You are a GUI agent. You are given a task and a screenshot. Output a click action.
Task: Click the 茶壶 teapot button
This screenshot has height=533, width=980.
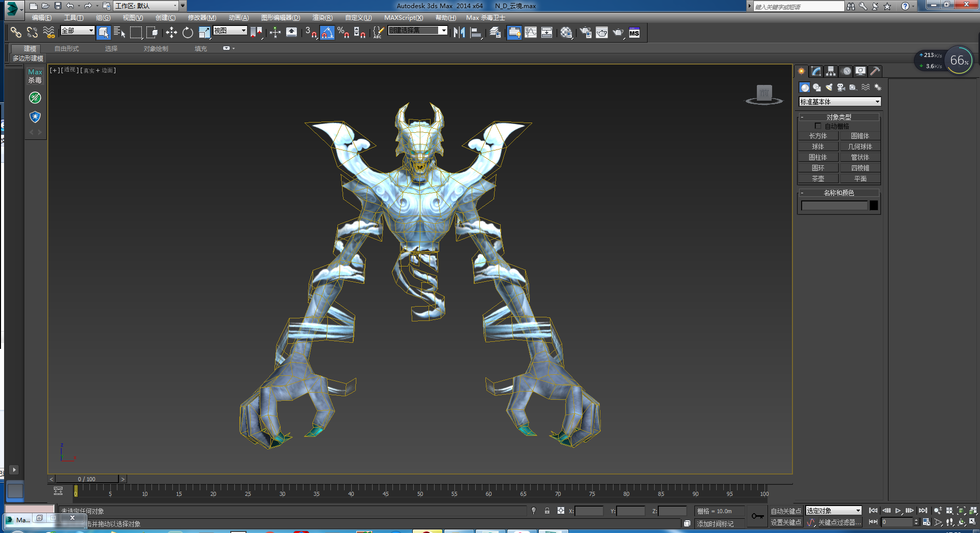(x=818, y=179)
